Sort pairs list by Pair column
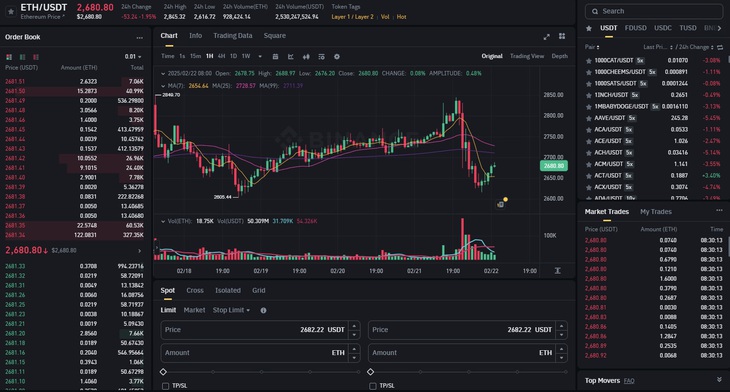Viewport: 730px width, 392px height. [x=592, y=47]
